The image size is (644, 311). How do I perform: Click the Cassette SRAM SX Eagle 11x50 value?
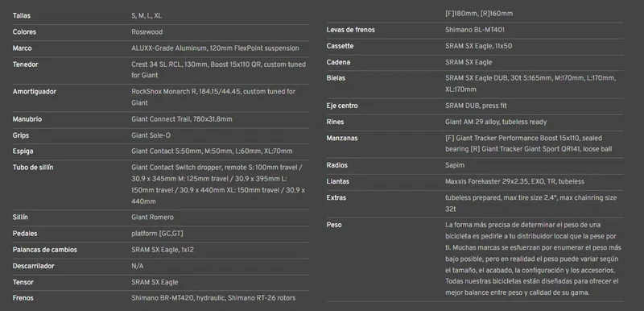(478, 46)
